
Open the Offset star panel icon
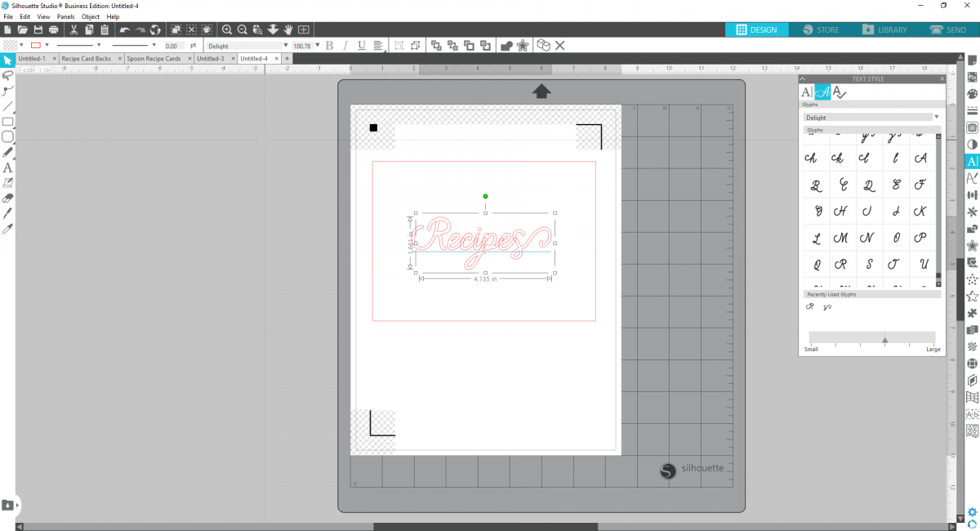click(972, 246)
